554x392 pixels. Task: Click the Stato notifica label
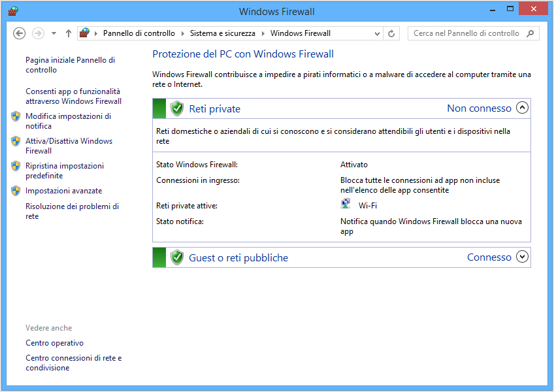pyautogui.click(x=180, y=221)
